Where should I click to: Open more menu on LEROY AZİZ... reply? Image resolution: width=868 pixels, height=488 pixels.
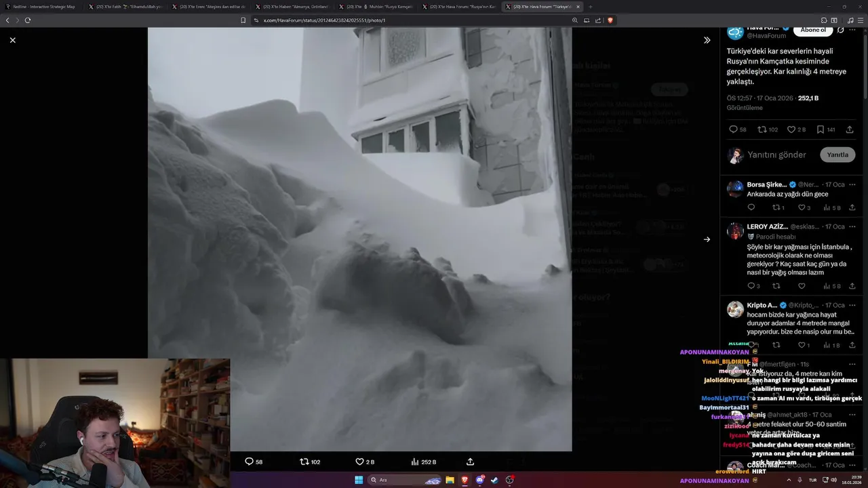tap(853, 226)
